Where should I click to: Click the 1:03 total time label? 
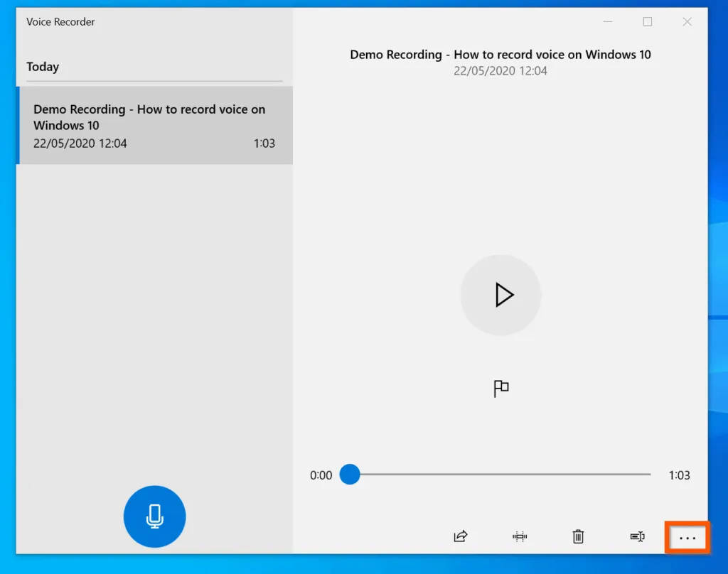pos(679,475)
